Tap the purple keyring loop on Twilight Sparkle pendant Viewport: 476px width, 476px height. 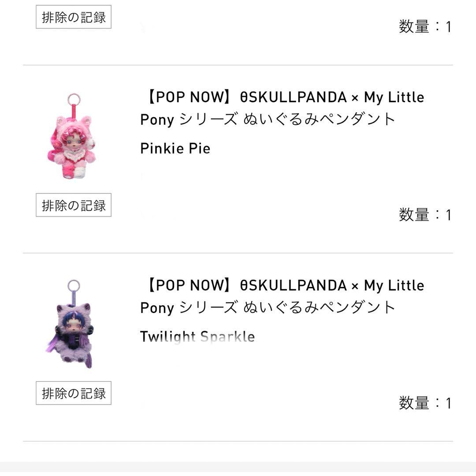74,286
